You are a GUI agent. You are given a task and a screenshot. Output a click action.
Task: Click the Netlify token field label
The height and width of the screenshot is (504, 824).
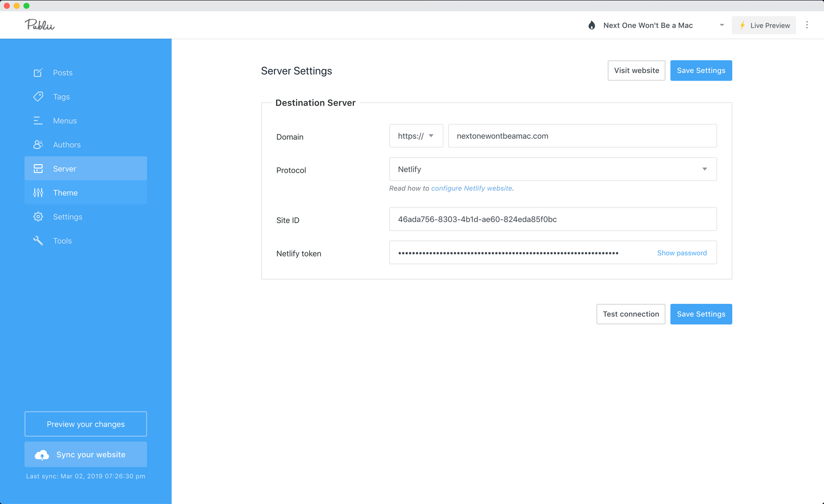(x=299, y=254)
